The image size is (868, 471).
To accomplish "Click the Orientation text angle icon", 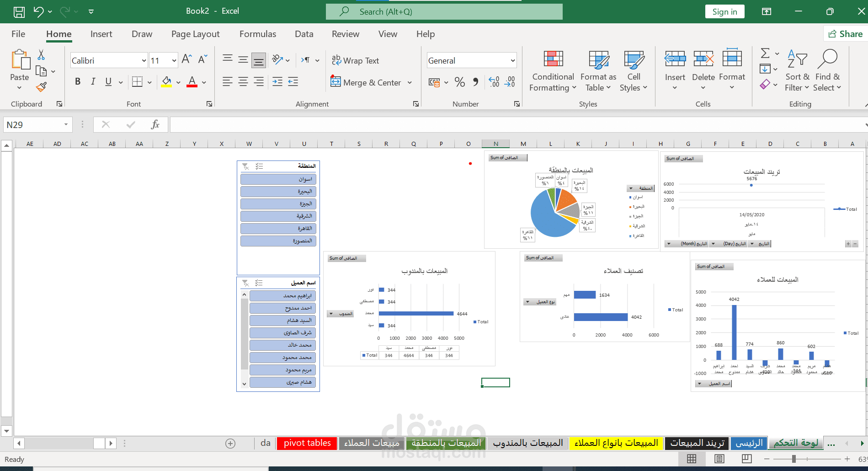I will (x=277, y=59).
